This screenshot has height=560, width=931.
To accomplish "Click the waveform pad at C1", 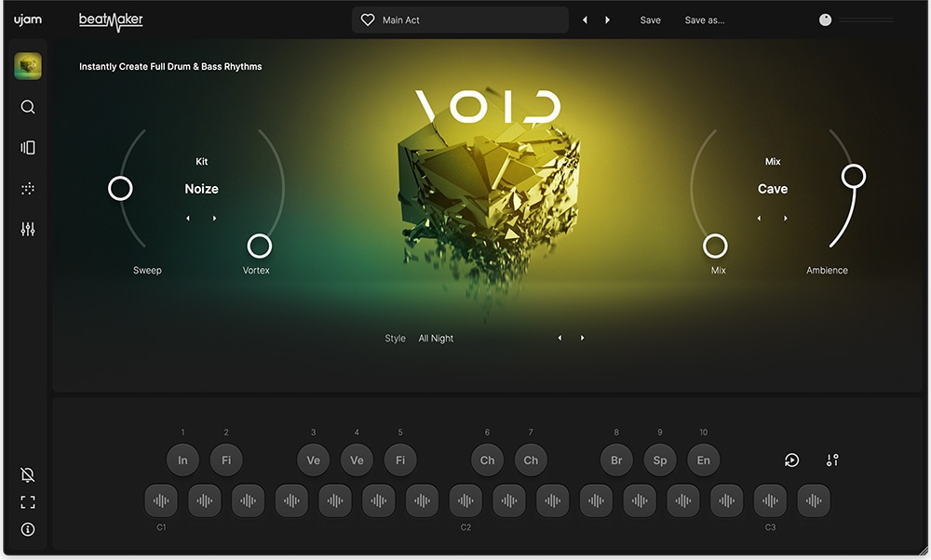I will [x=161, y=500].
